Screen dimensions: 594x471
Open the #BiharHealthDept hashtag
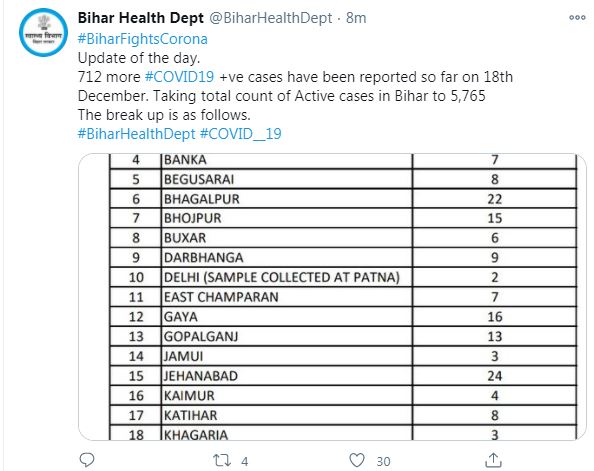(136, 134)
